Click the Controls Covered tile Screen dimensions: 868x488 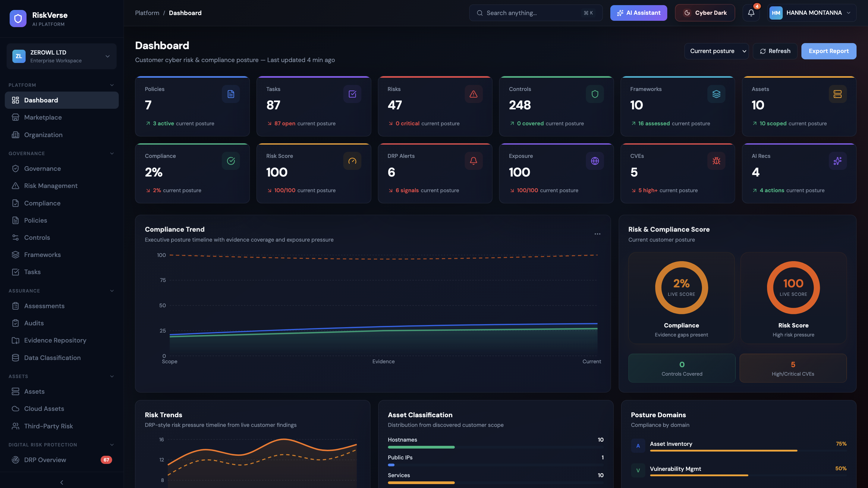pyautogui.click(x=682, y=368)
